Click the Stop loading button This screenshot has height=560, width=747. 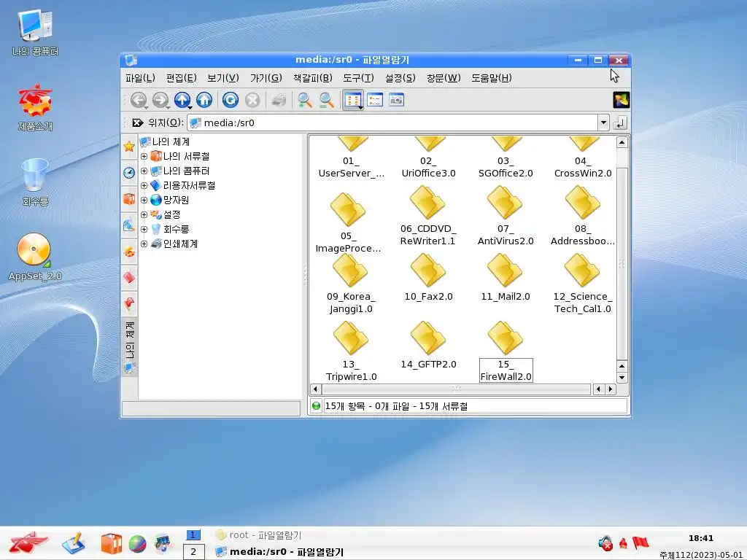[x=252, y=100]
